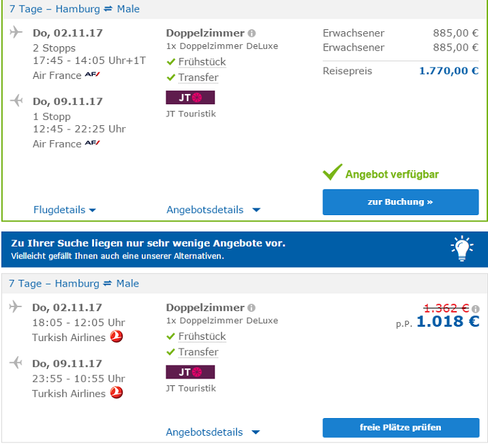Click the Frühstück link in second offer
Viewport: 488px width, 448px height.
202,336
